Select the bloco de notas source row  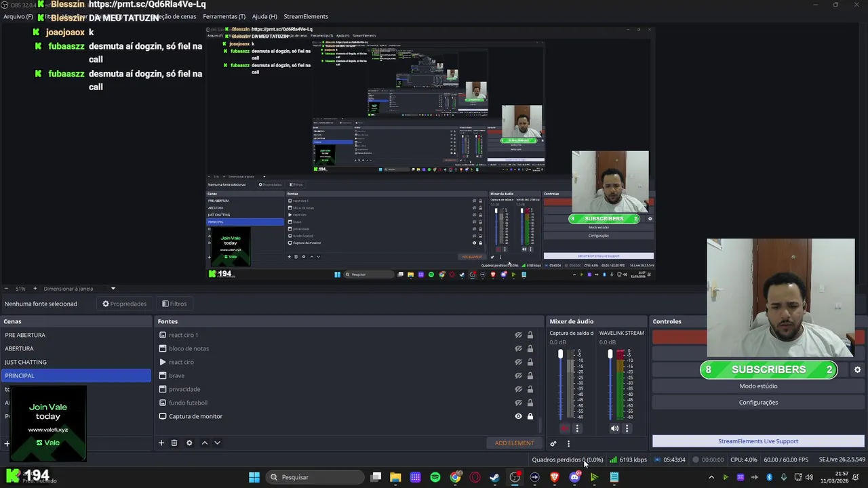(x=347, y=348)
